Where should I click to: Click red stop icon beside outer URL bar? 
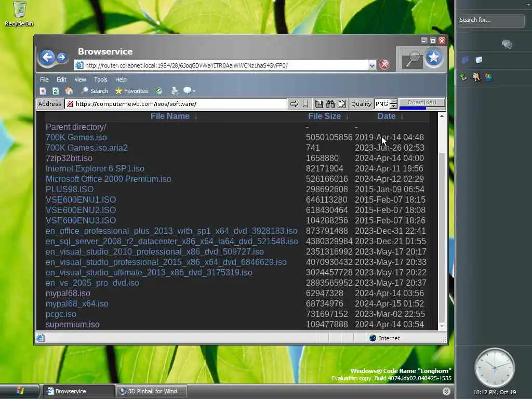tap(384, 64)
